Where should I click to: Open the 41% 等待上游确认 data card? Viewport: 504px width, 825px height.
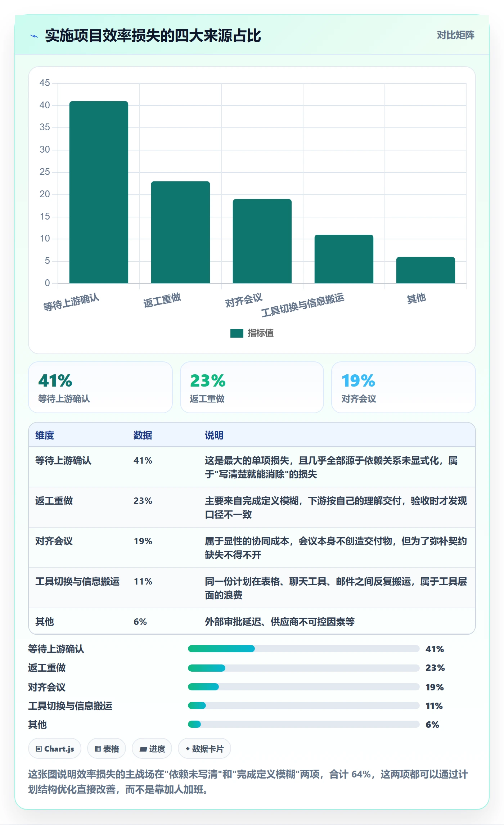point(100,387)
